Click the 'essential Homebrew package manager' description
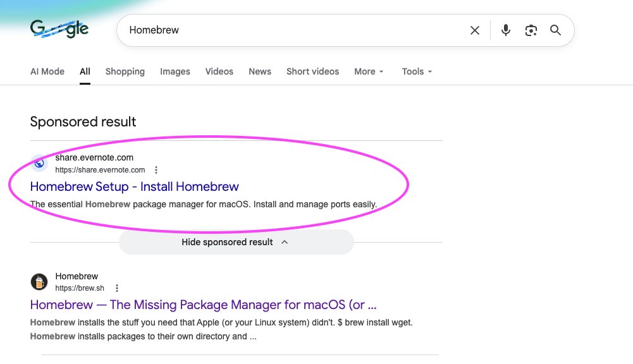633x364 pixels. pyautogui.click(x=204, y=204)
